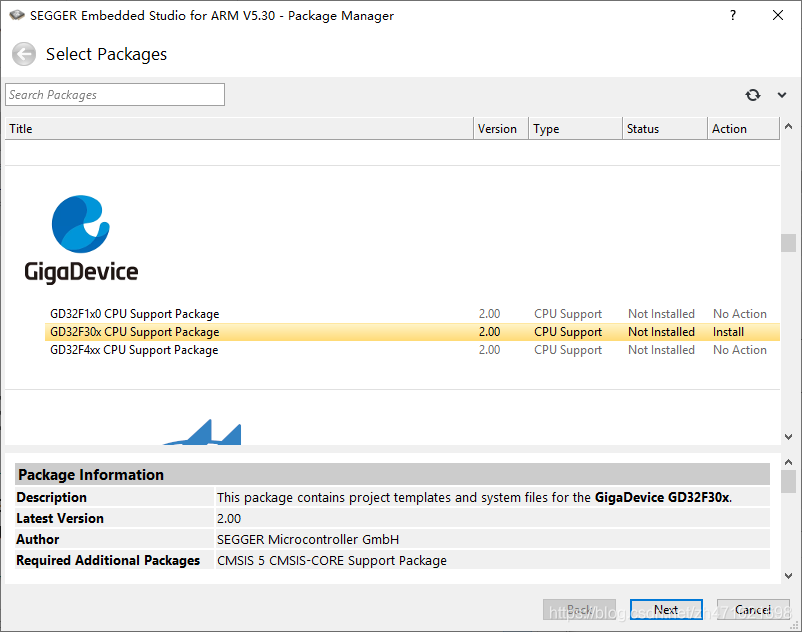Screen dimensions: 802x632
Task: Click the package information scrollbar thumb
Action: (x=788, y=482)
